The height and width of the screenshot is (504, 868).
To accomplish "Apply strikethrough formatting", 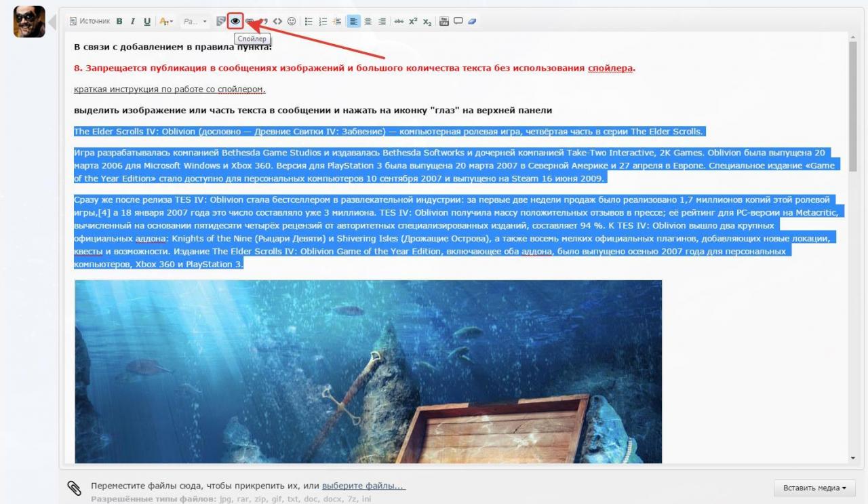I will tap(398, 21).
